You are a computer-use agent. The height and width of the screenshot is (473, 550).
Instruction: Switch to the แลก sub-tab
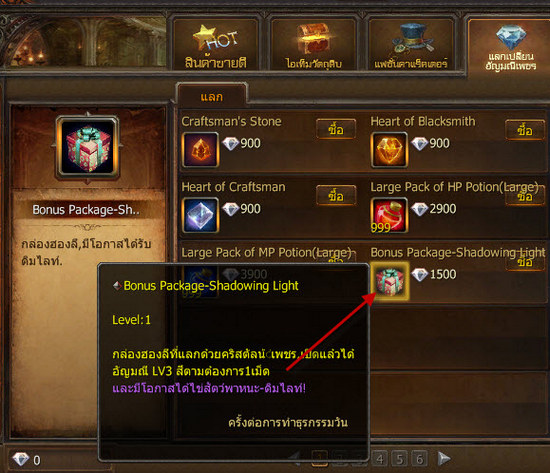tap(212, 96)
